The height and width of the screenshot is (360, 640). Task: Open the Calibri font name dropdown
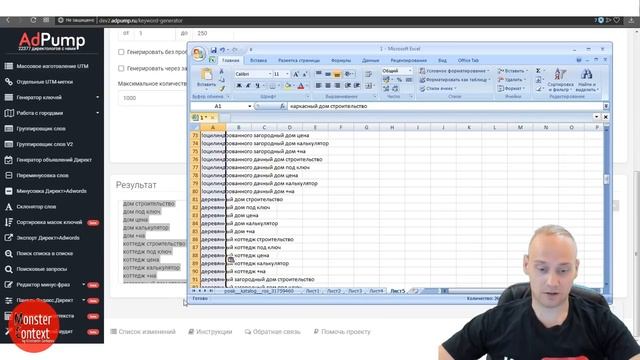(x=270, y=74)
